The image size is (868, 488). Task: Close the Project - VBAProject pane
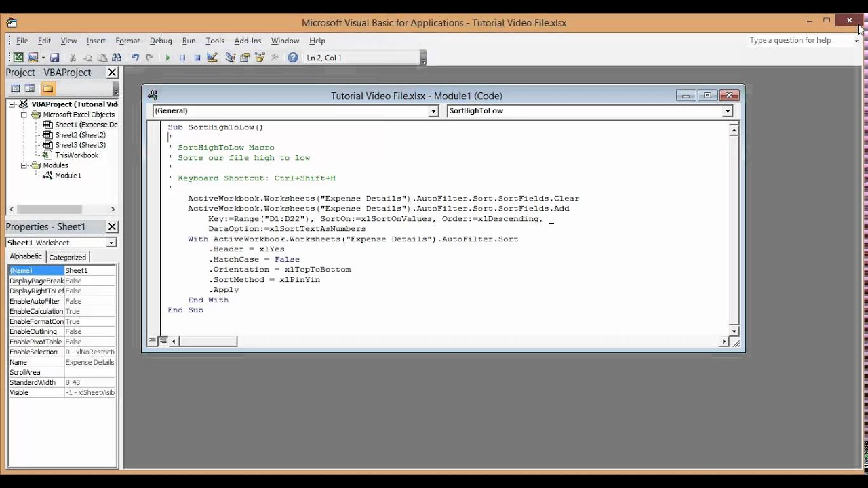point(113,73)
